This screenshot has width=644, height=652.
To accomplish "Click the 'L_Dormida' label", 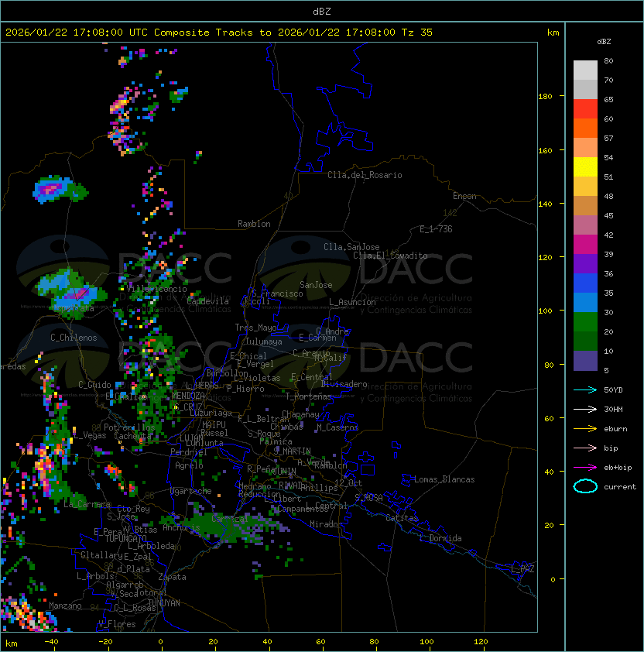I will [x=440, y=538].
